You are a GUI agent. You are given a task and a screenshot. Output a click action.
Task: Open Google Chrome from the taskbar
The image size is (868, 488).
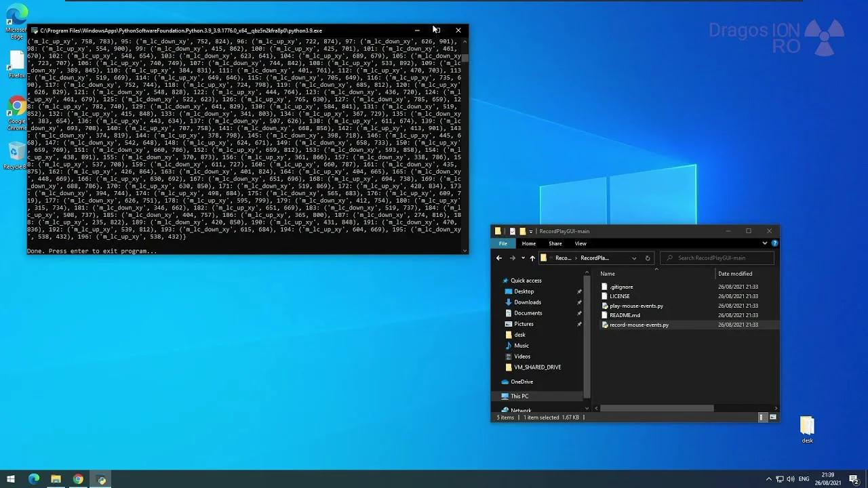coord(78,479)
